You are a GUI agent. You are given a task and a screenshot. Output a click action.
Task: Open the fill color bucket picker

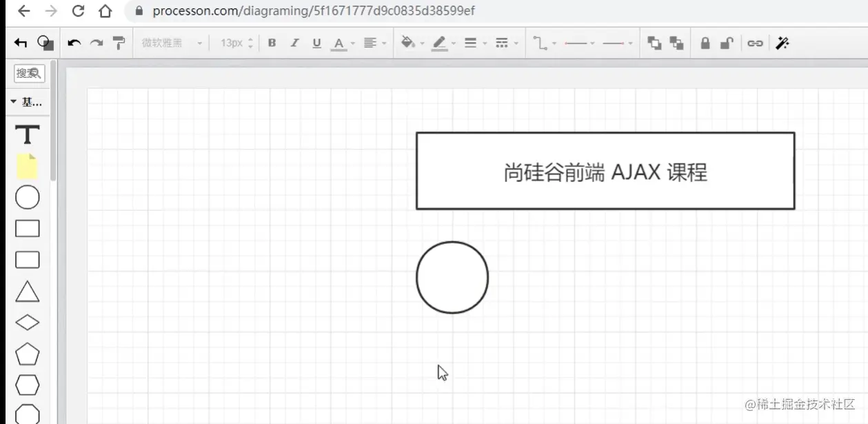412,43
